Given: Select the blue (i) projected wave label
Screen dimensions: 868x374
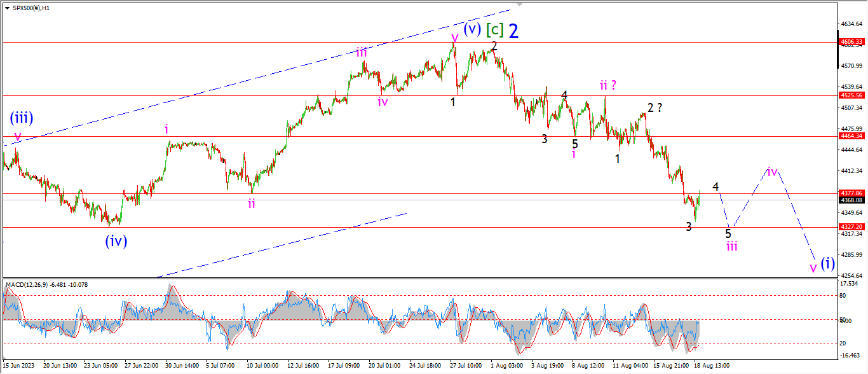Looking at the screenshot, I should point(827,263).
